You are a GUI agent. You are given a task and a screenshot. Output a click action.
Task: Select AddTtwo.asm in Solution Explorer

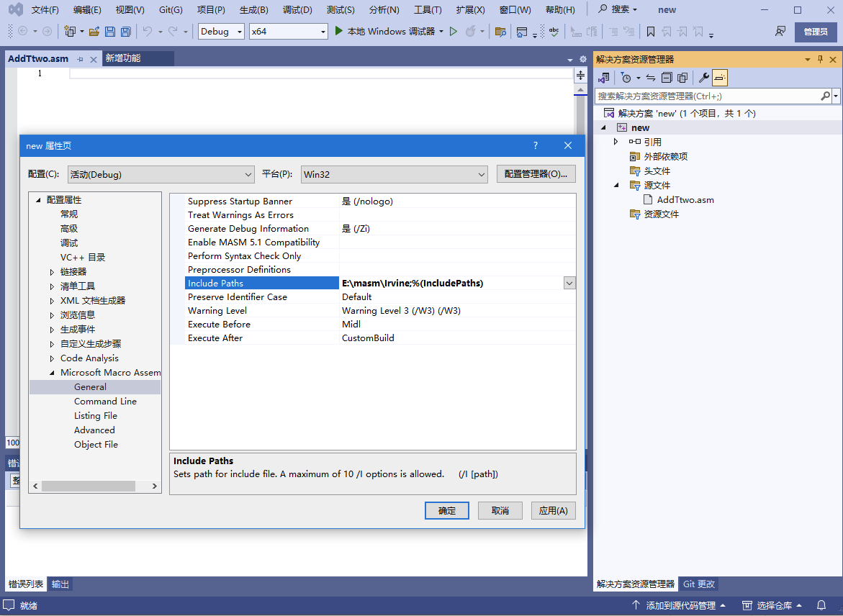(x=685, y=200)
